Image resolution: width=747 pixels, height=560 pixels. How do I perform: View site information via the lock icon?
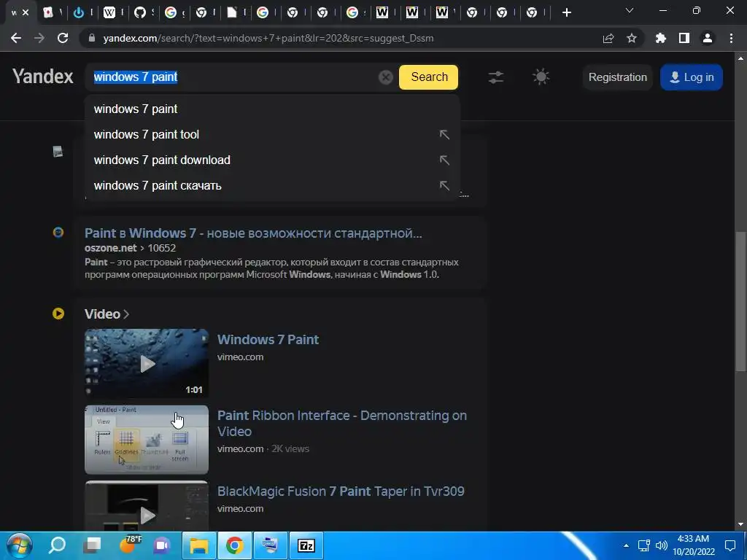pos(92,38)
